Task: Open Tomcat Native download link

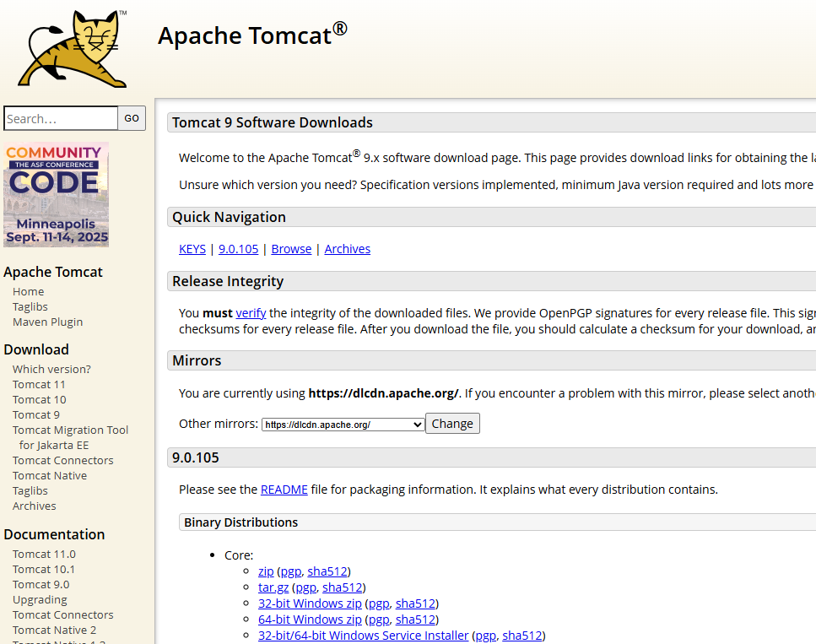Action: click(50, 475)
